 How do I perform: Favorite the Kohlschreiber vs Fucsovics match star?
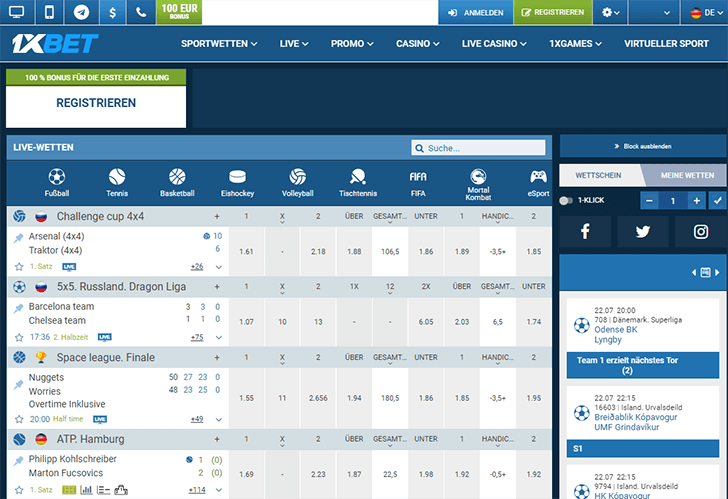point(19,490)
